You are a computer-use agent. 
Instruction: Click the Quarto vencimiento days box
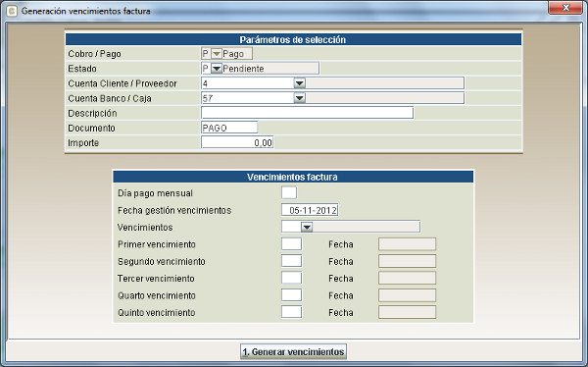pos(291,295)
